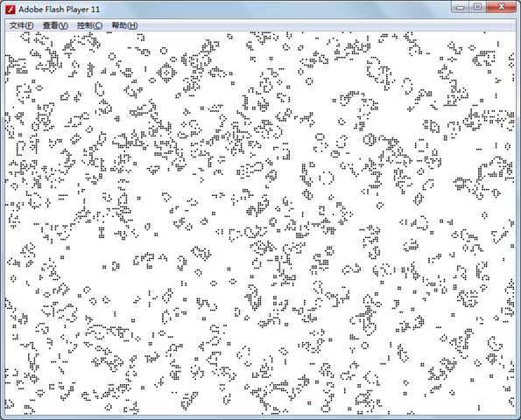Screen dimensions: 521x420
Task: Maximize the Adobe Flash Player window
Action: pos(477,7)
